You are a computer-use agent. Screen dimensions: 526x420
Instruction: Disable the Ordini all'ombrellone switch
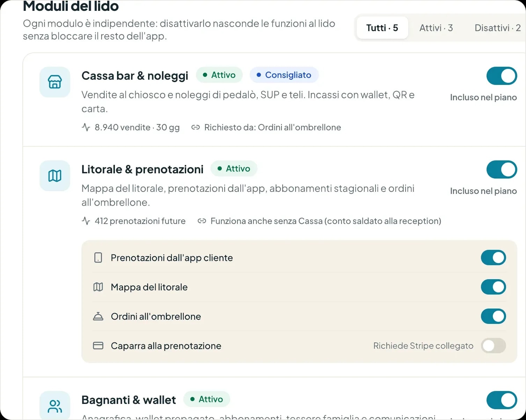click(x=494, y=317)
